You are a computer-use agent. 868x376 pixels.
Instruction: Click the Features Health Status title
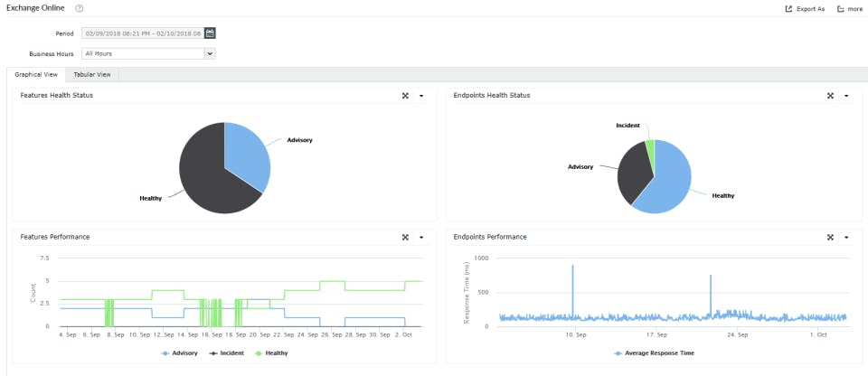click(56, 95)
